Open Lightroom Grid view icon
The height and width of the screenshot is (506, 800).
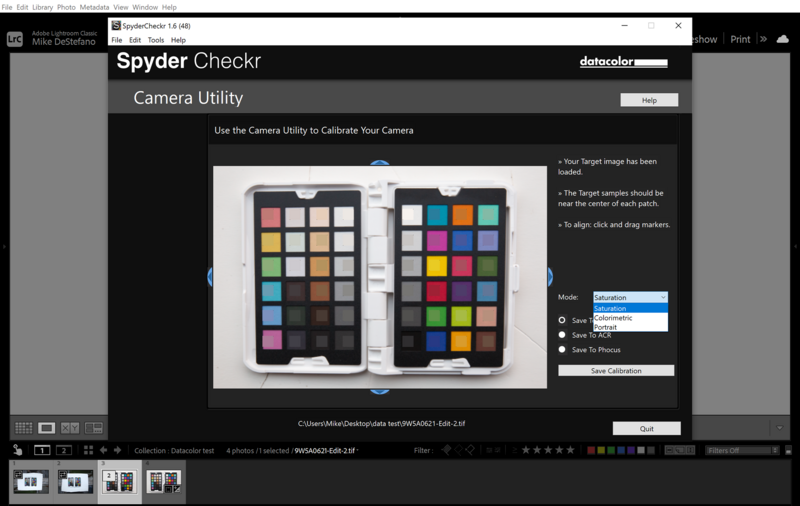tap(23, 428)
